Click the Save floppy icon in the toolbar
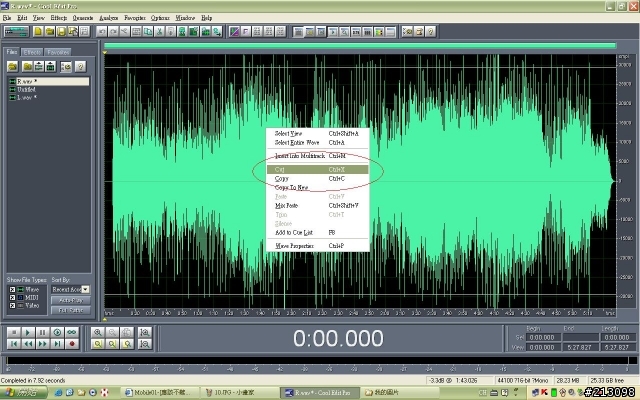 pos(61,31)
